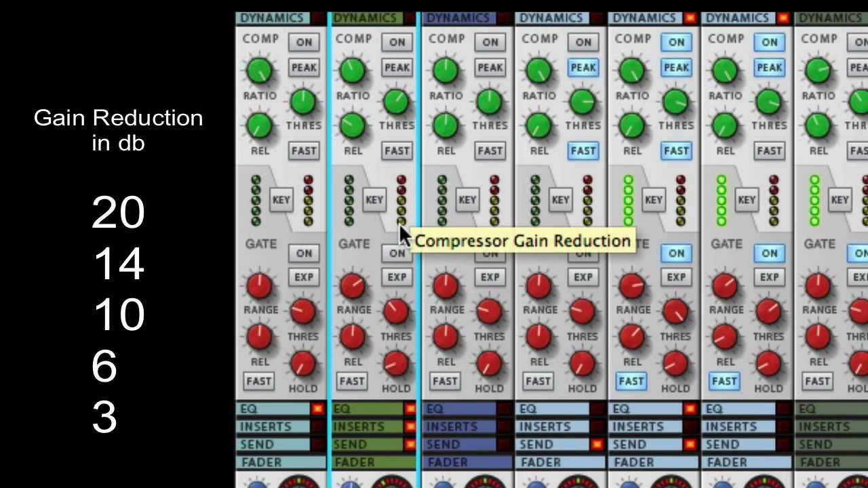Toggle EXP button in green second channel

click(x=397, y=277)
